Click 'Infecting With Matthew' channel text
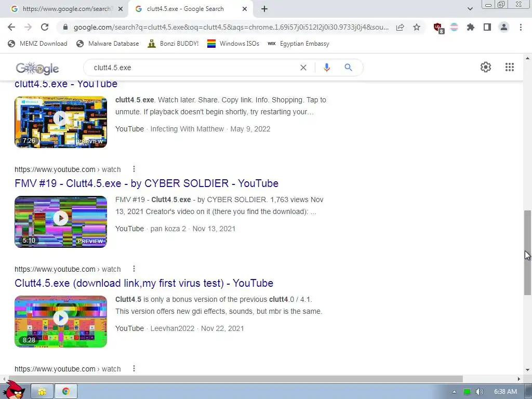Image resolution: width=532 pixels, height=399 pixels. click(x=187, y=129)
